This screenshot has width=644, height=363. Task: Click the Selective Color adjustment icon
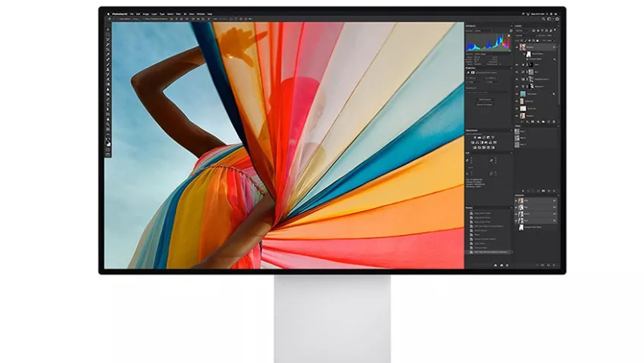coord(493,148)
